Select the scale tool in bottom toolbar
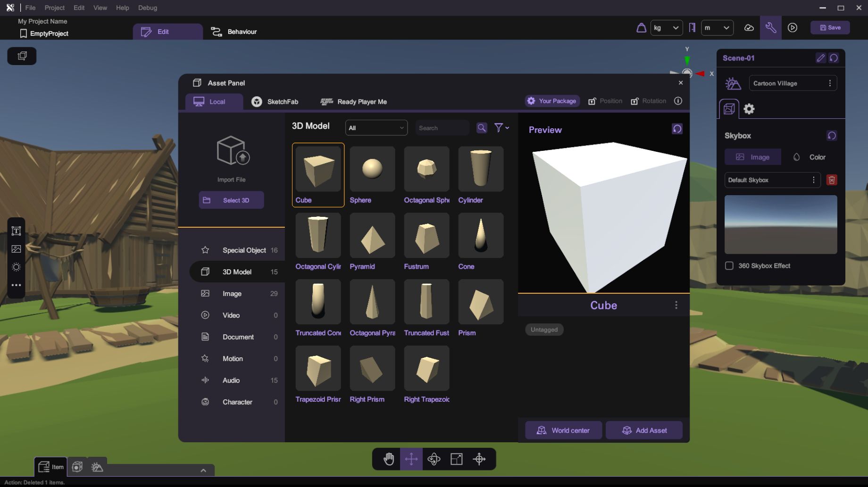The height and width of the screenshot is (487, 868). click(457, 459)
